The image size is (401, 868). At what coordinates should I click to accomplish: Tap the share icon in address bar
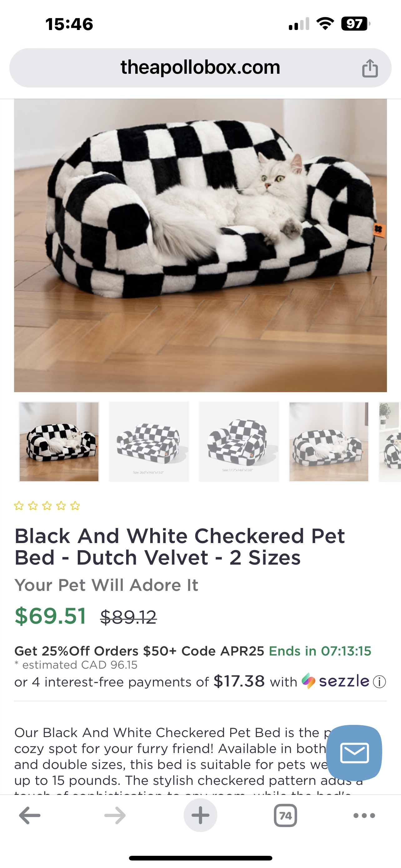(370, 68)
